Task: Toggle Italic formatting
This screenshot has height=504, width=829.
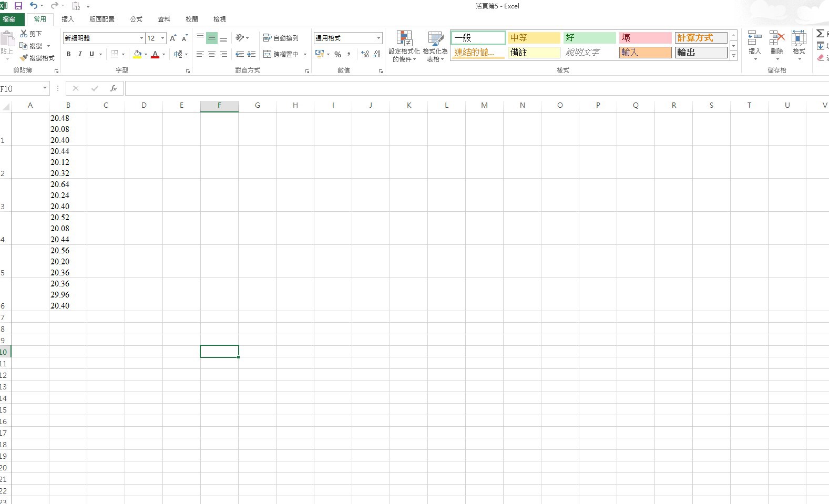Action: (80, 54)
